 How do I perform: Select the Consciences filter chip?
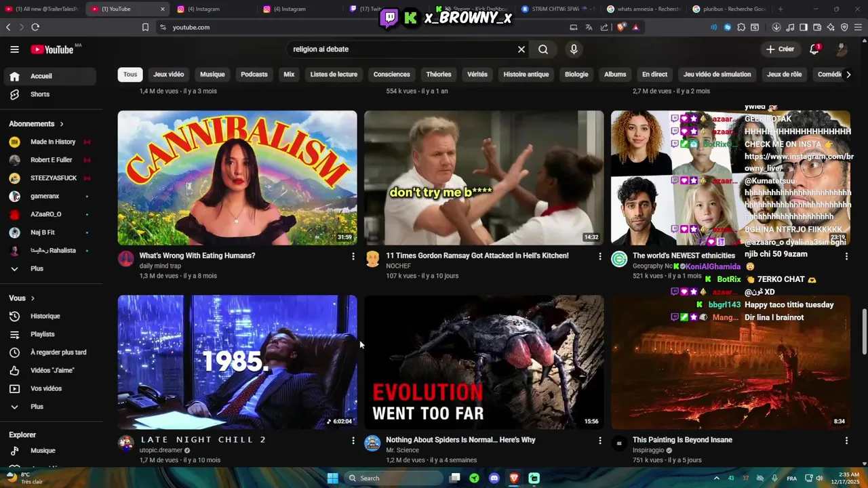(x=391, y=75)
